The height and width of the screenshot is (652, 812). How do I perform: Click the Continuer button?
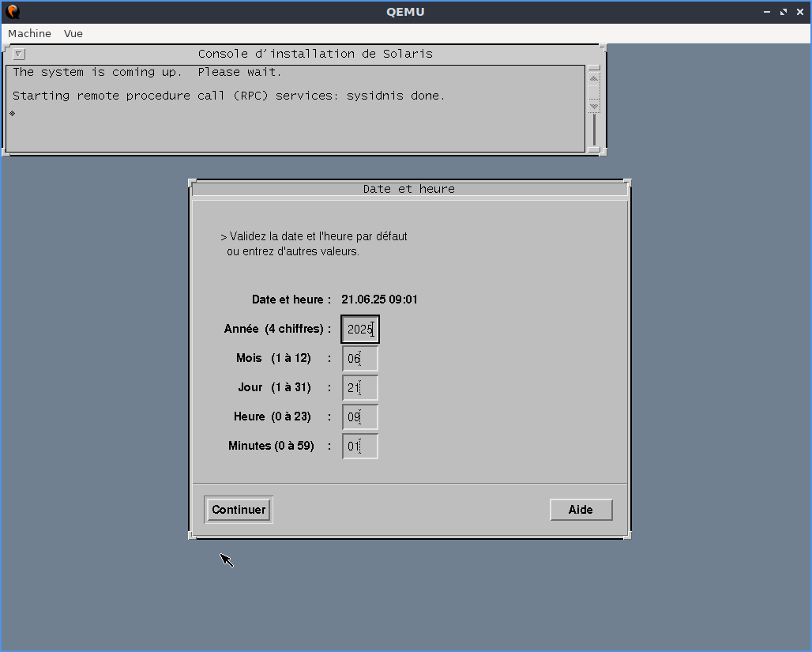[x=239, y=510]
